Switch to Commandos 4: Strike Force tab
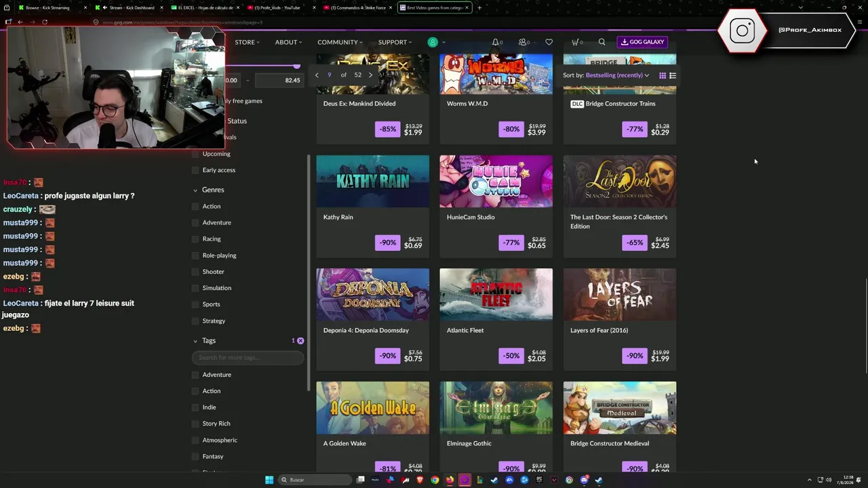 coord(357,7)
